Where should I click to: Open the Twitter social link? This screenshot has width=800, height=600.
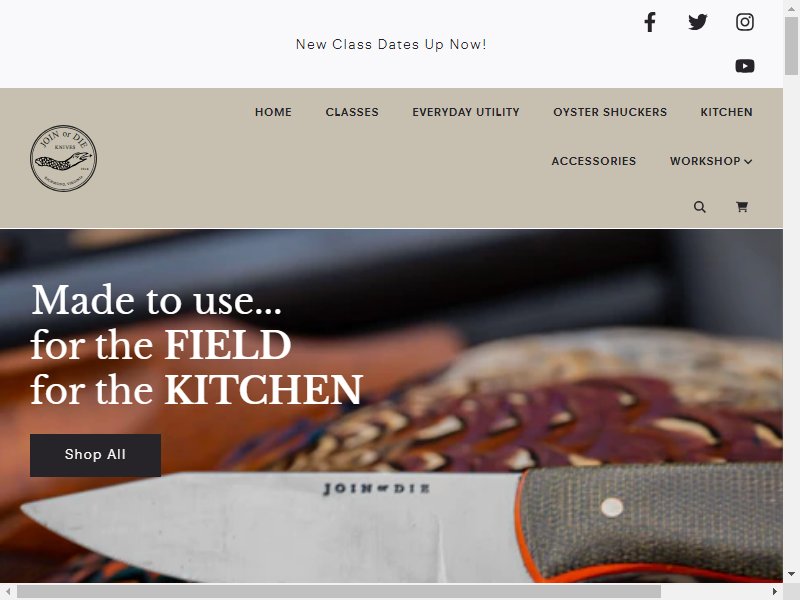click(697, 22)
